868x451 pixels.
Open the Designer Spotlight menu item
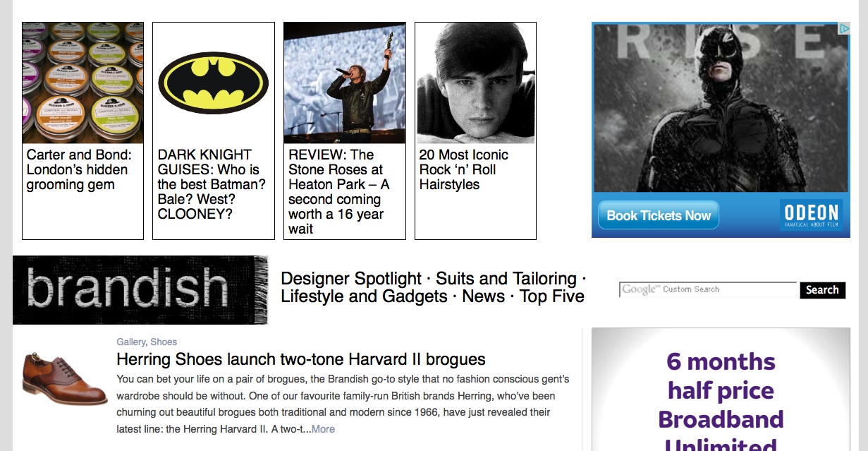350,278
